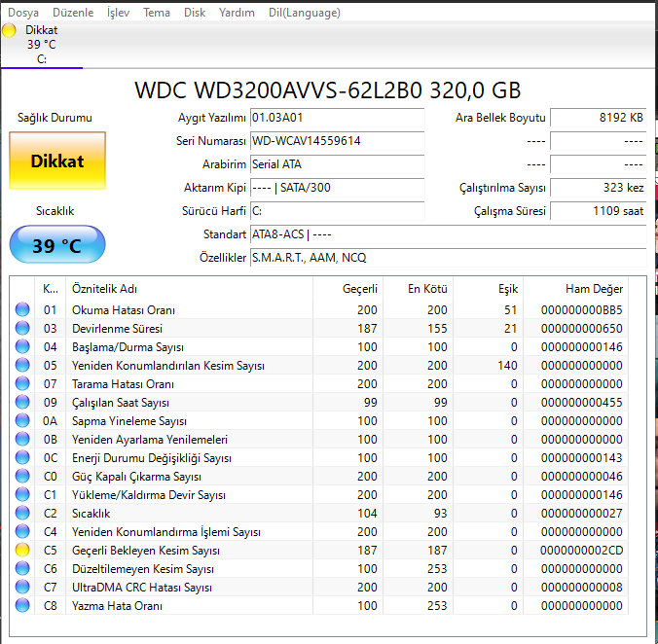Click the status icon for Çalışılan Saat Sayısı

click(22, 402)
